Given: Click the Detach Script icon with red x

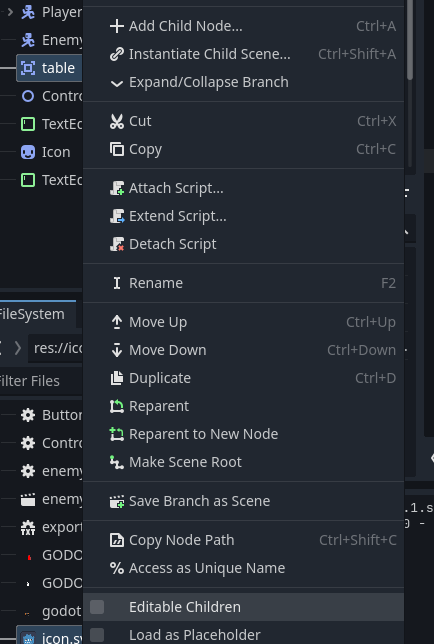Looking at the screenshot, I should click(x=117, y=244).
